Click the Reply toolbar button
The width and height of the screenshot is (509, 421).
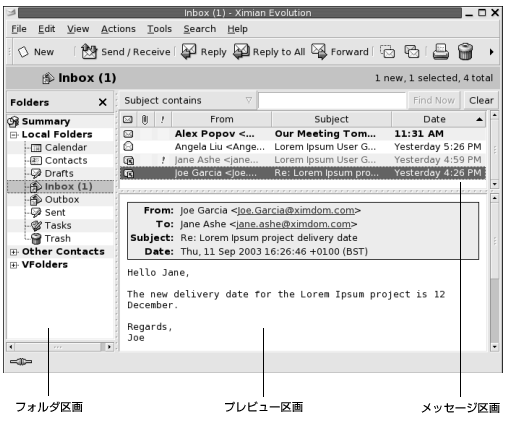[x=204, y=52]
